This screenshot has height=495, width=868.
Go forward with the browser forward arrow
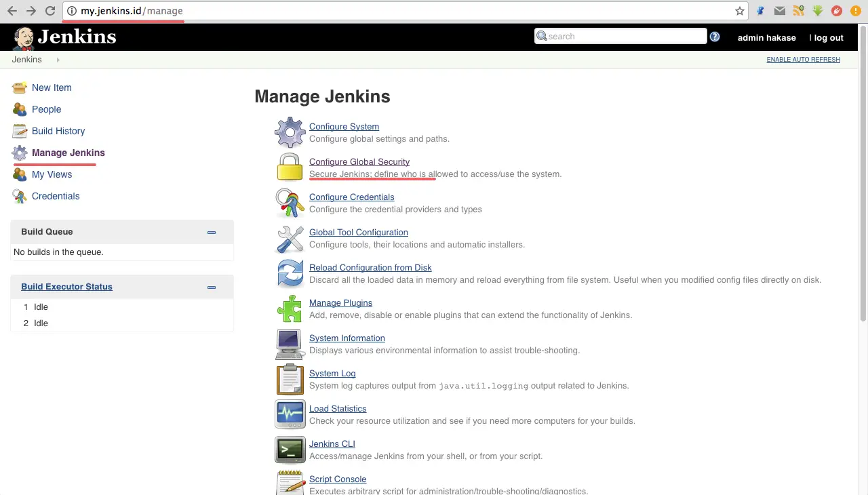(31, 11)
